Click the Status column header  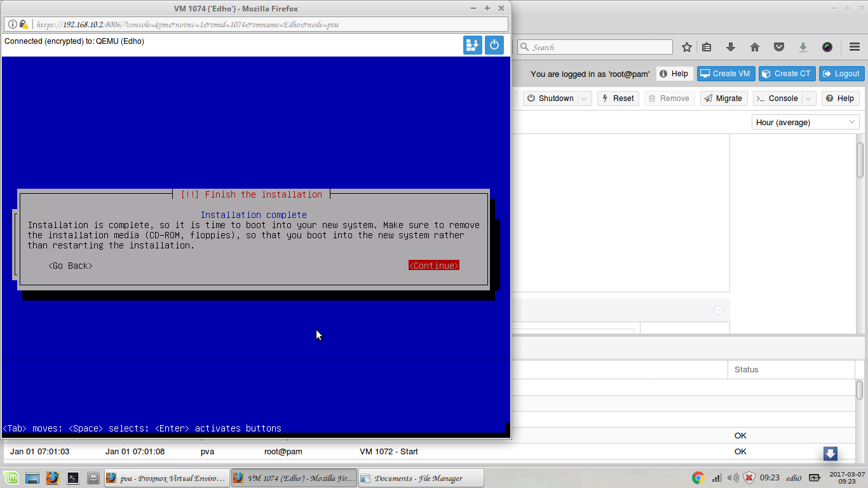click(x=792, y=370)
